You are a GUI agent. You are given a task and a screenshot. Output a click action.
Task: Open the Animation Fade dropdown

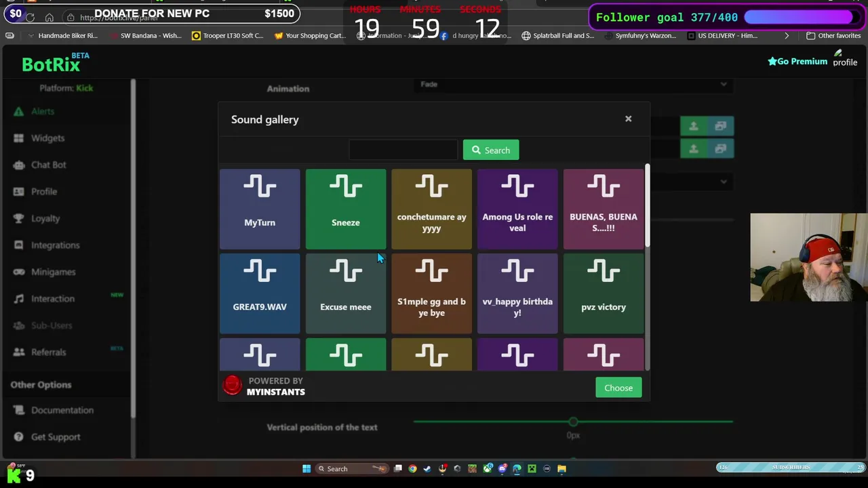click(574, 85)
